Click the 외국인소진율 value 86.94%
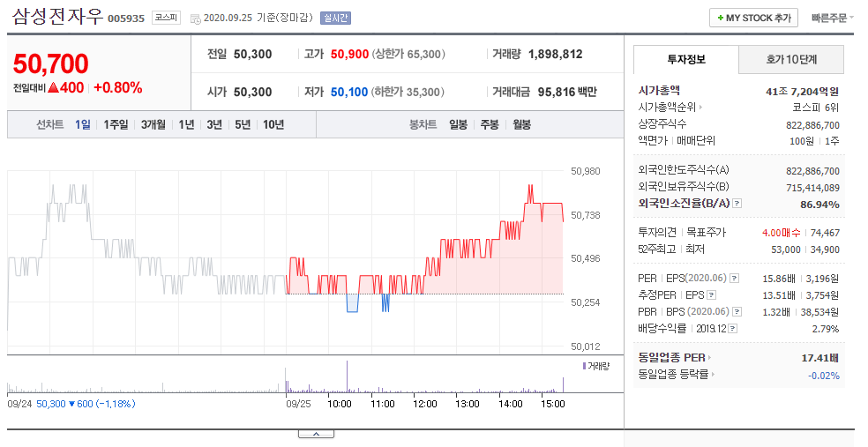 819,205
